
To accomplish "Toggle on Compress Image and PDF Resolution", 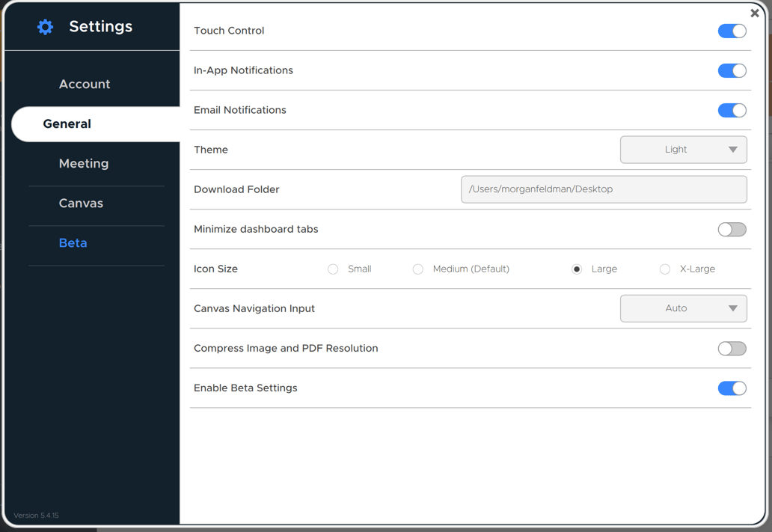I will (732, 348).
